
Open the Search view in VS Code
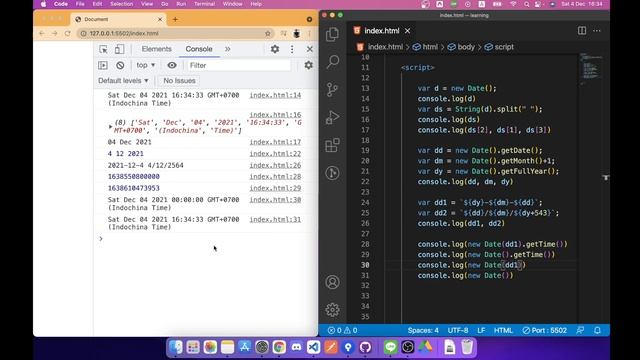pos(332,62)
